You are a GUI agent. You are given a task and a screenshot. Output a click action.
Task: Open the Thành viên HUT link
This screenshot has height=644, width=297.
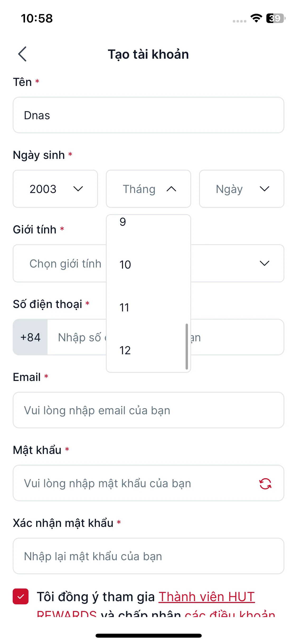point(206,597)
